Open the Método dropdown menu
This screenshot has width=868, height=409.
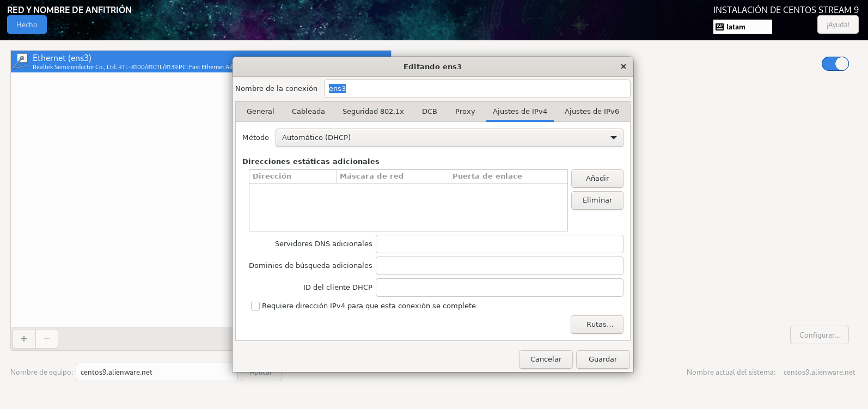point(449,138)
